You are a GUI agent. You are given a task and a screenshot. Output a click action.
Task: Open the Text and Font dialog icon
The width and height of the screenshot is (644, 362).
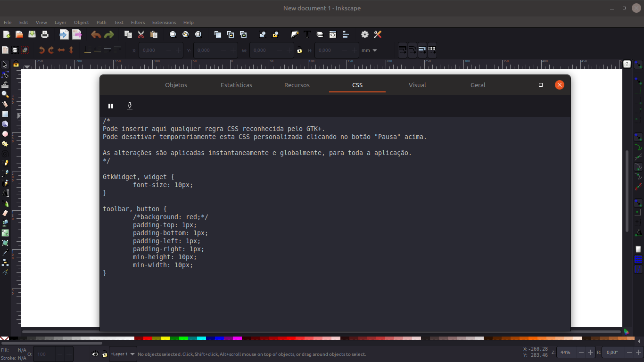[x=307, y=34]
